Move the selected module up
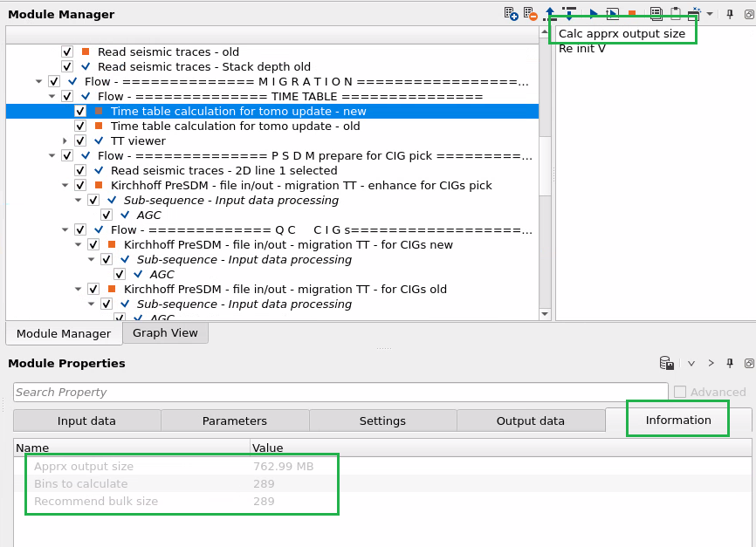Image resolution: width=756 pixels, height=547 pixels. point(550,14)
